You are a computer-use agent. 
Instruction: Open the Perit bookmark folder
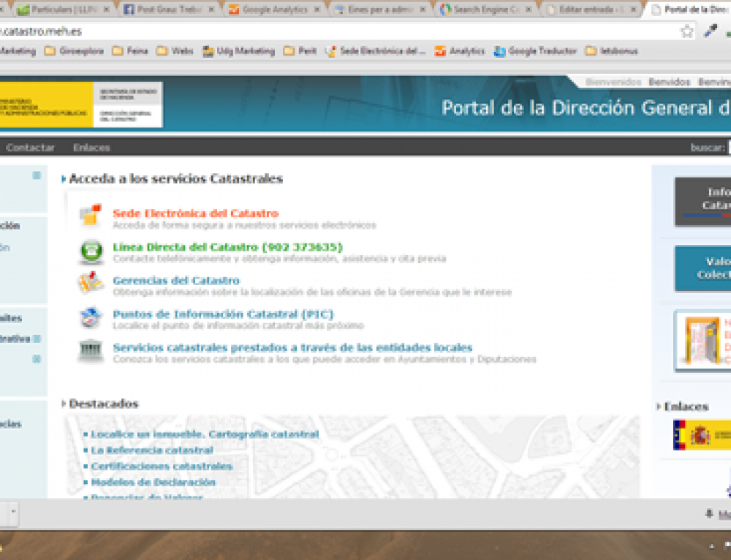tap(300, 51)
